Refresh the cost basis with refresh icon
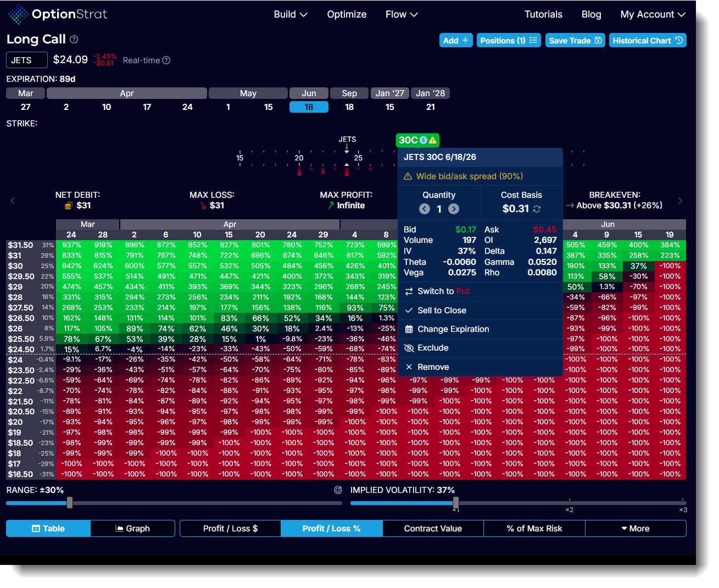This screenshot has width=719, height=588. (x=537, y=209)
